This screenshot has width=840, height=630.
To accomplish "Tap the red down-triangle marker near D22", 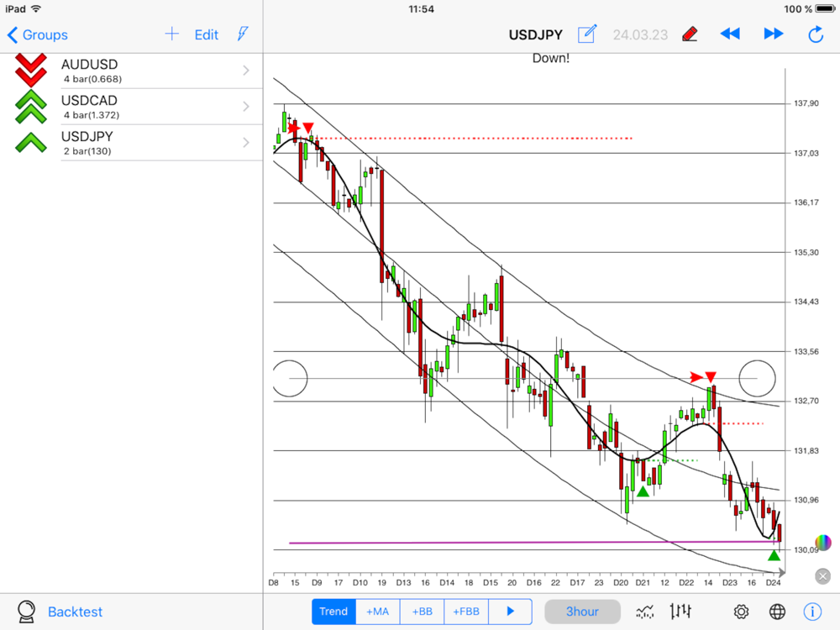I will coord(711,377).
